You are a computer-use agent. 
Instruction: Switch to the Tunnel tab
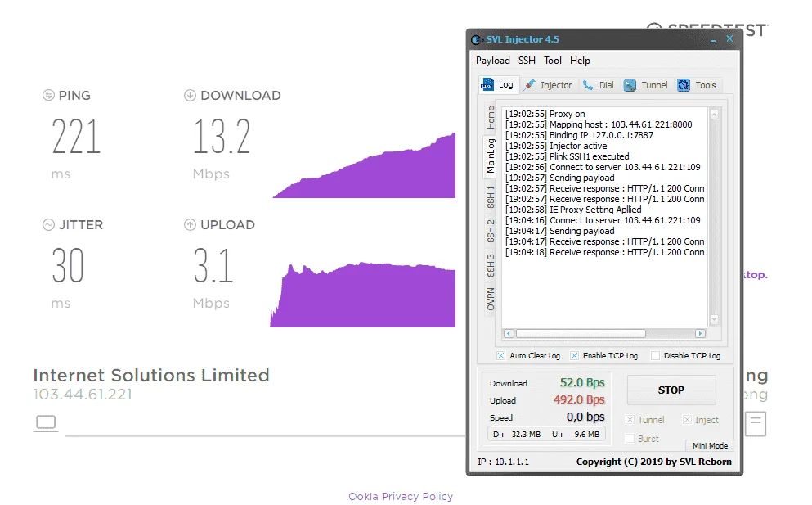point(645,85)
